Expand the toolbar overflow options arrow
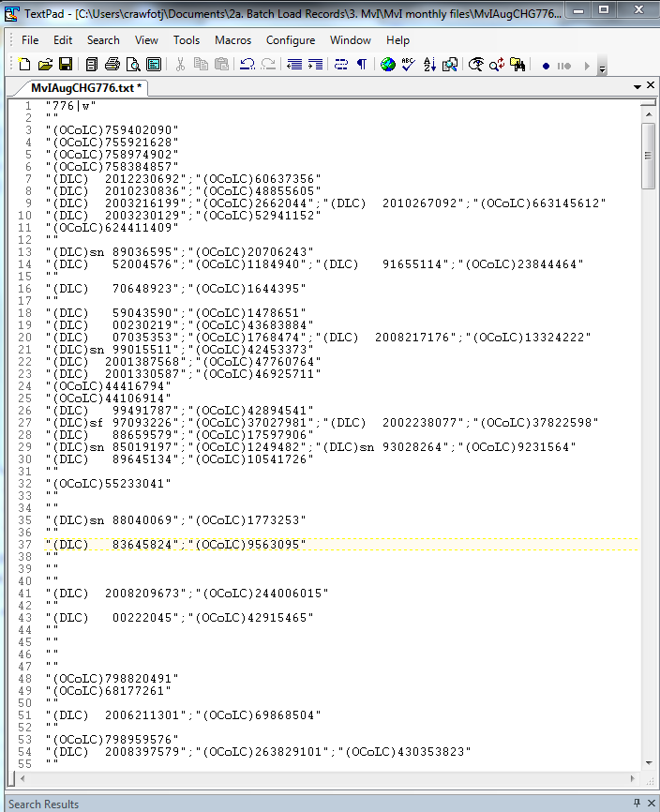Screen dimensions: 660x812 tap(602, 68)
